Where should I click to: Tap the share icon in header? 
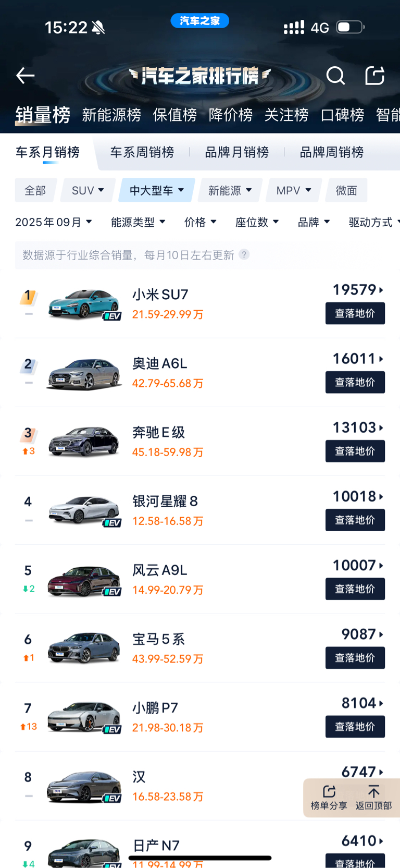374,76
